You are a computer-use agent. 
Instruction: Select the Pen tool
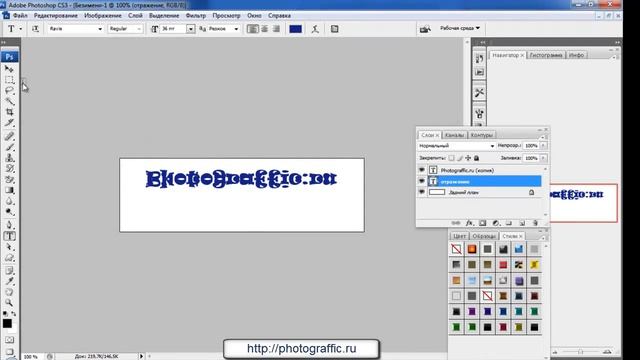tap(9, 225)
